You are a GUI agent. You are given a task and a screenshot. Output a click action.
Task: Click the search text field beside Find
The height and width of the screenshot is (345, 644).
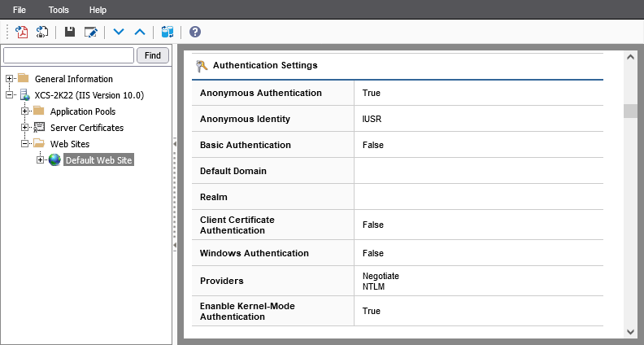click(x=69, y=55)
